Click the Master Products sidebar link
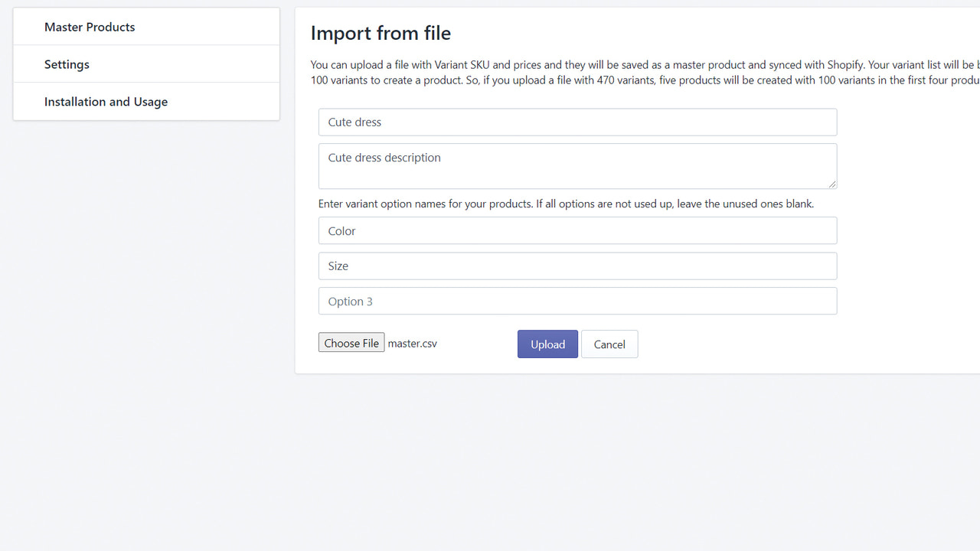Image resolution: width=980 pixels, height=551 pixels. [90, 26]
